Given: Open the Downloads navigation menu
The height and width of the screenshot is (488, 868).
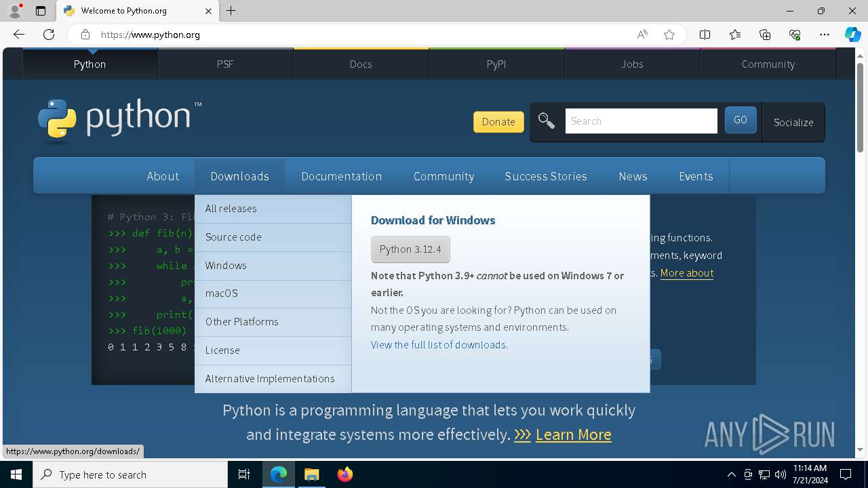Looking at the screenshot, I should (x=240, y=176).
